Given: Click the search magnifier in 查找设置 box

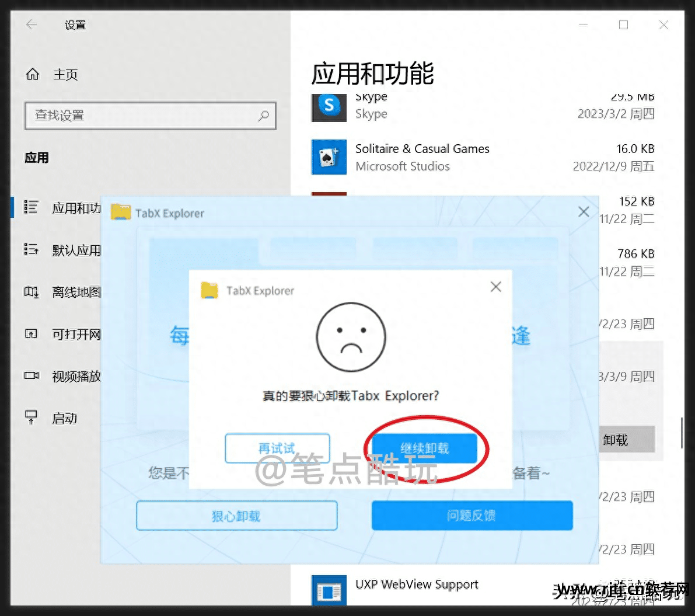Looking at the screenshot, I should pyautogui.click(x=264, y=116).
